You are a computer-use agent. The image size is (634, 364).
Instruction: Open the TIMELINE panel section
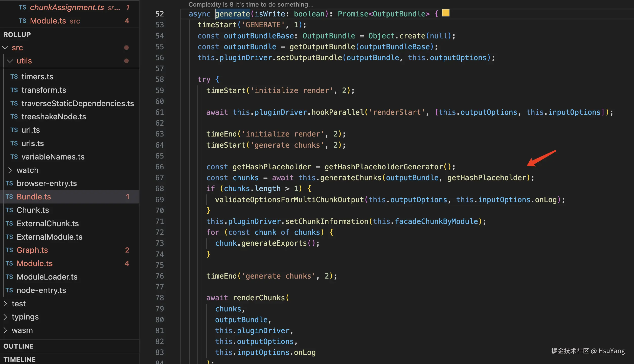19,359
